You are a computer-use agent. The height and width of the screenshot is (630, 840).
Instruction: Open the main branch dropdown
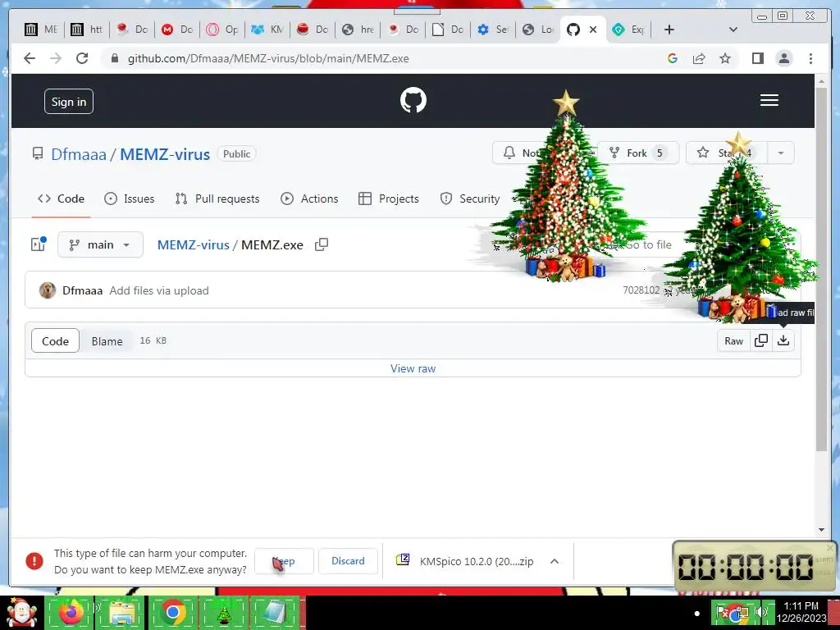(100, 244)
